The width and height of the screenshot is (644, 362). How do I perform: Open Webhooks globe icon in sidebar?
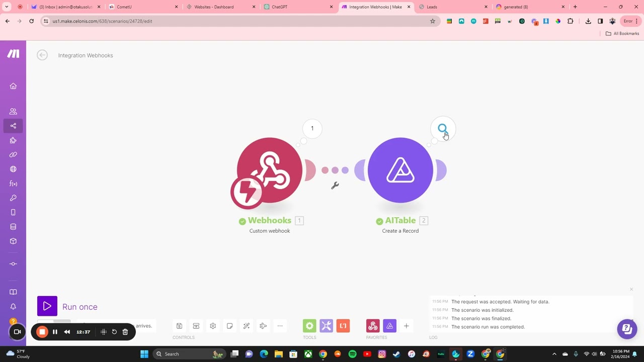coord(13,169)
